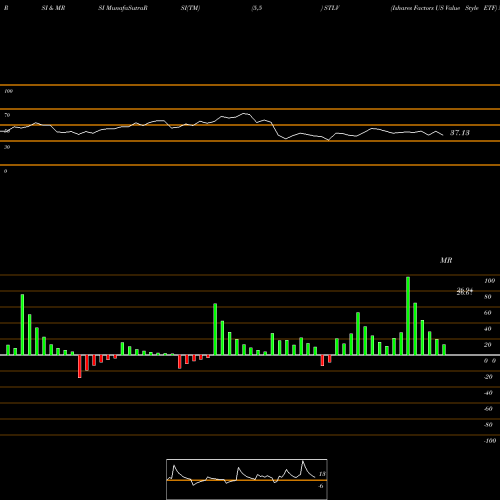Viewport: 500px width, 500px height.
Task: Click the -60 label on MR axis
Action: pyautogui.click(x=488, y=409)
